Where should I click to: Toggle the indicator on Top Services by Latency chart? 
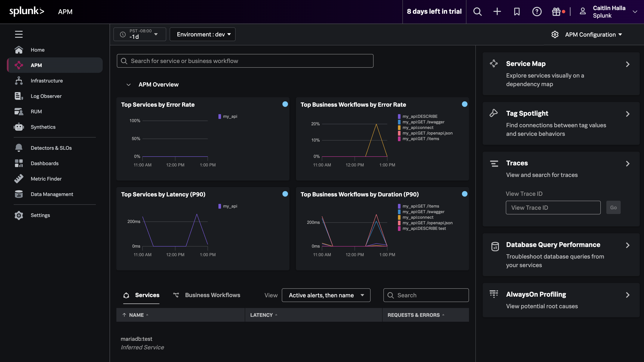click(x=285, y=194)
